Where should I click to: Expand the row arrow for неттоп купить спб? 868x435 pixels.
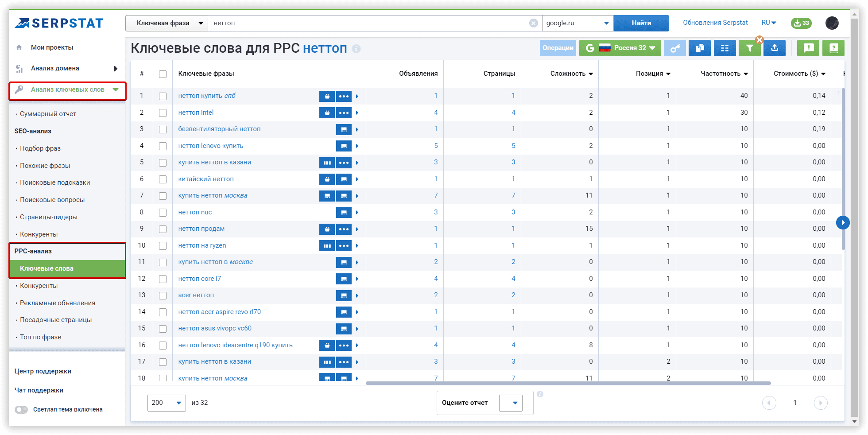click(357, 96)
